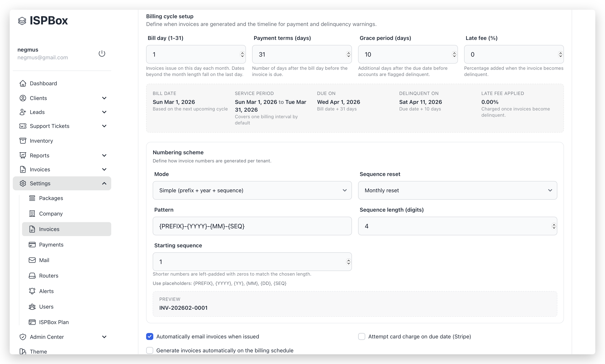
Task: Click the Inventory archive box icon
Action: [x=23, y=141]
